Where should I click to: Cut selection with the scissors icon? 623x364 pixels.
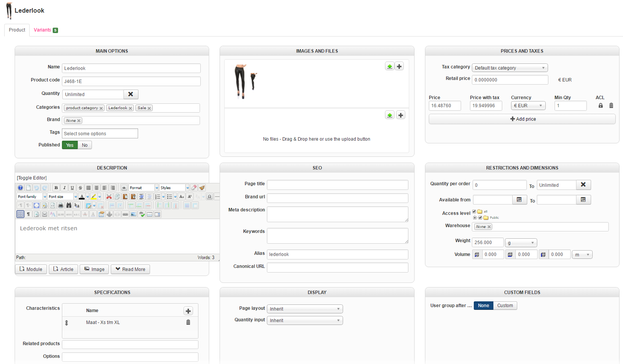click(109, 196)
